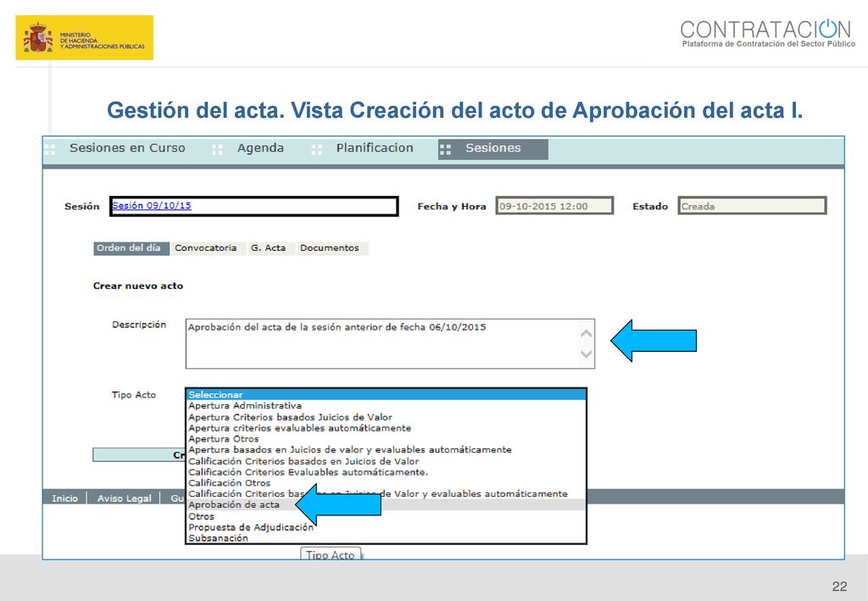The width and height of the screenshot is (868, 601).
Task: Select Propuesta de Adjudicación option
Action: [x=386, y=527]
